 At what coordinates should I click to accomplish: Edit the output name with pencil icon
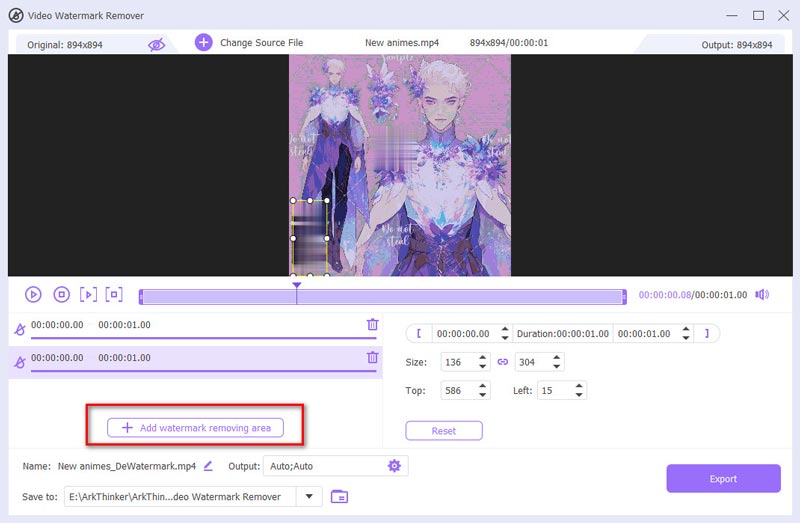pos(208,466)
